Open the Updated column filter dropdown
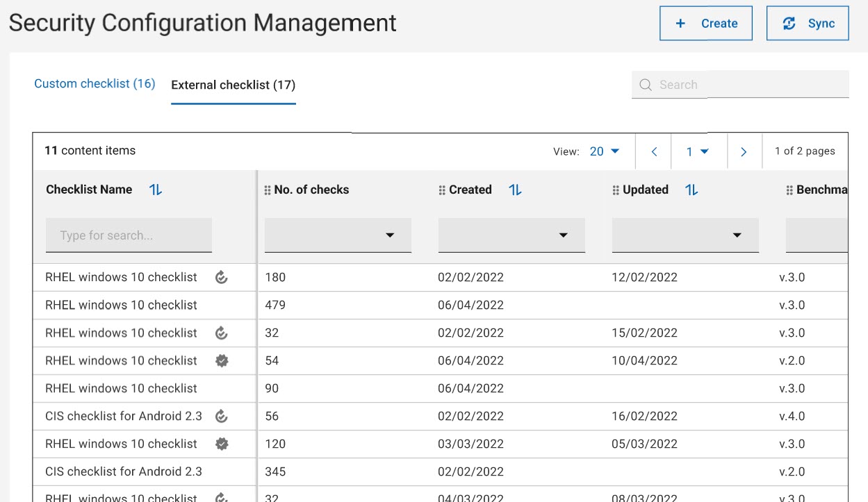 [x=738, y=235]
